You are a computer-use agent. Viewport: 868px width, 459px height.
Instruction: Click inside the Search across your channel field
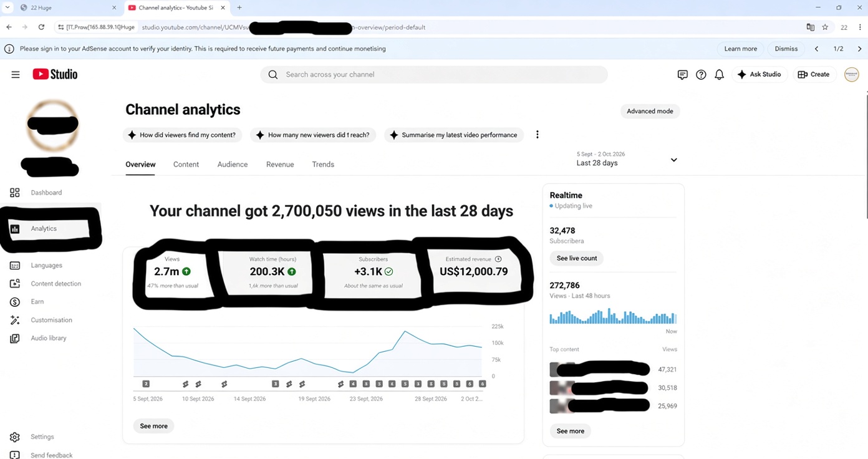pos(434,74)
